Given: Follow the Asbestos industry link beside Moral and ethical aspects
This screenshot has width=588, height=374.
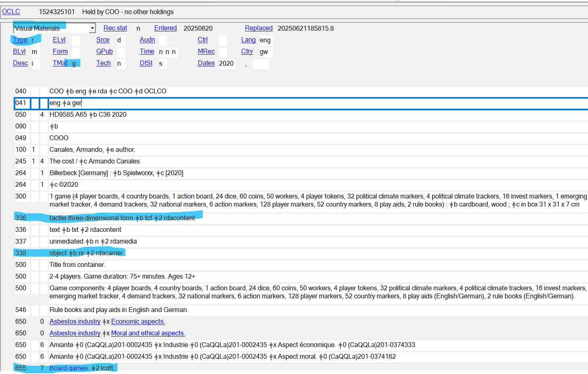Looking at the screenshot, I should tap(75, 333).
